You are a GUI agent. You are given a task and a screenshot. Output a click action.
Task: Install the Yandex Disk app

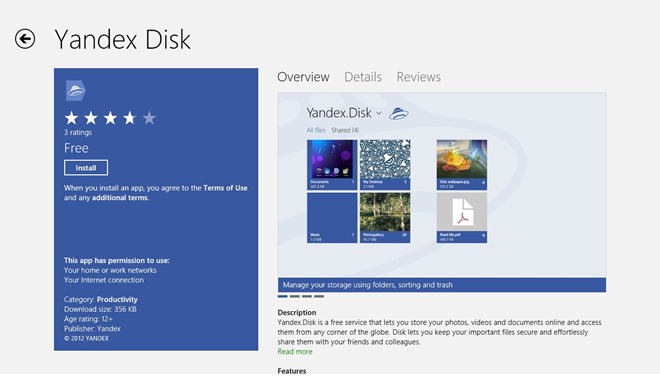click(86, 168)
